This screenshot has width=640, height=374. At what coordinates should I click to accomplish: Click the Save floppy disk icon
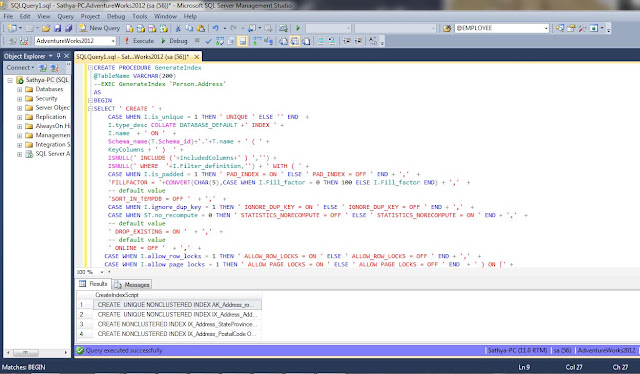pos(58,29)
